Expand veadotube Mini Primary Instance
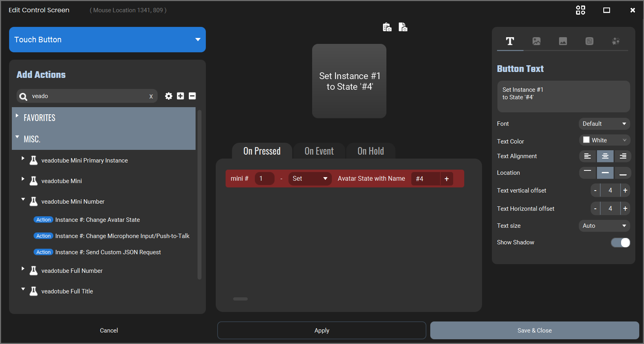This screenshot has height=344, width=644. [x=23, y=158]
